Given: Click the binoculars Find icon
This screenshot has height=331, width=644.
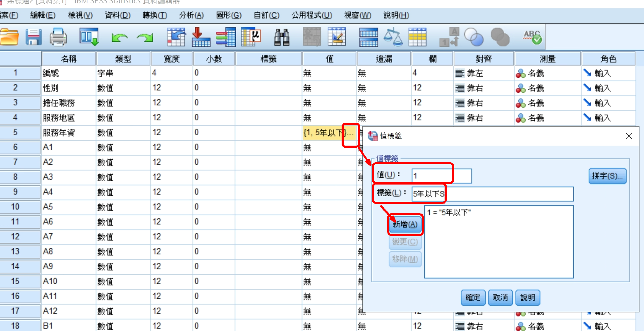Looking at the screenshot, I should click(282, 37).
